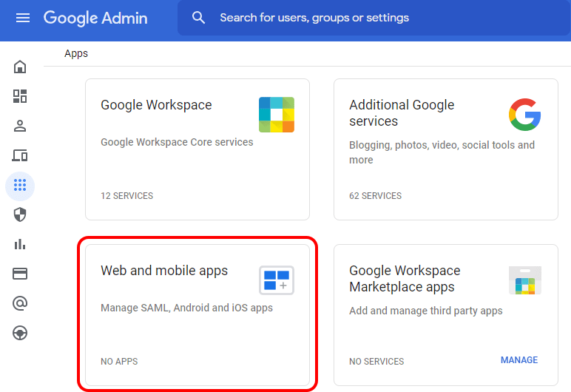Open Google Workspace Marketplace apps title

click(x=405, y=279)
